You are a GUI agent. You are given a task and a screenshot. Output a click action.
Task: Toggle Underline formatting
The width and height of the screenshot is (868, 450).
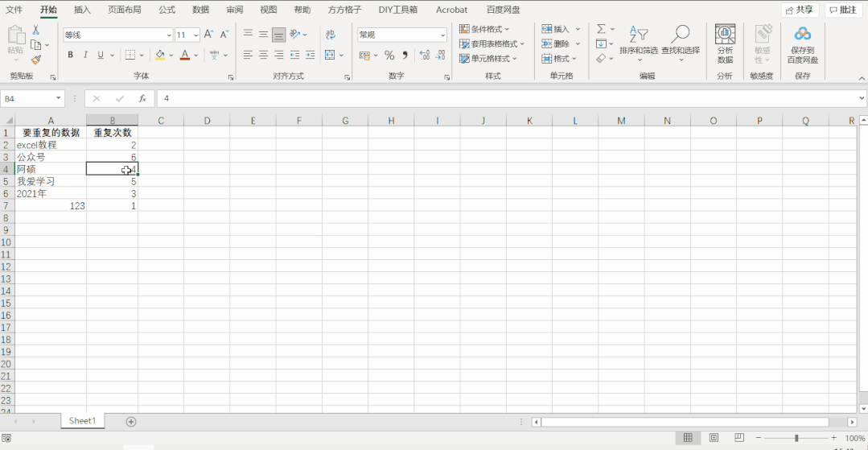click(x=101, y=55)
